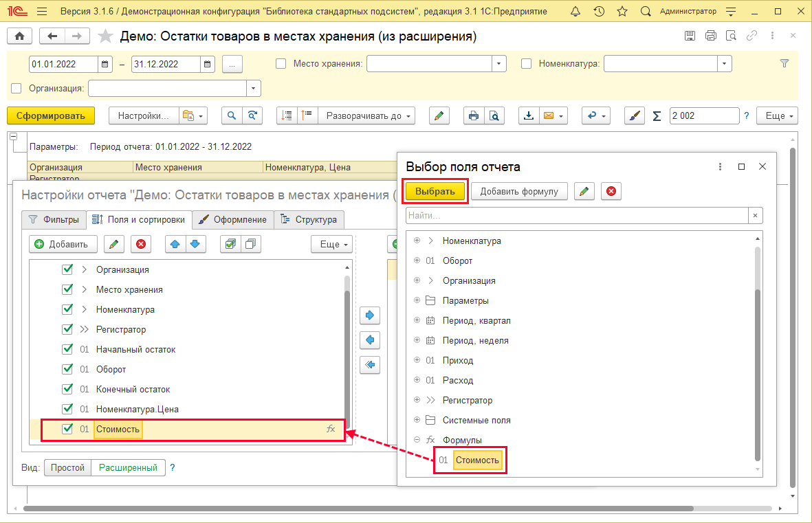Open the notifications bell icon
This screenshot has height=523, width=812.
pyautogui.click(x=575, y=12)
